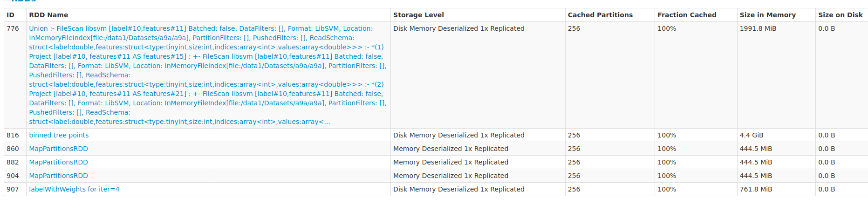Click the 1991.8 MiB memory size cell

coord(758,28)
